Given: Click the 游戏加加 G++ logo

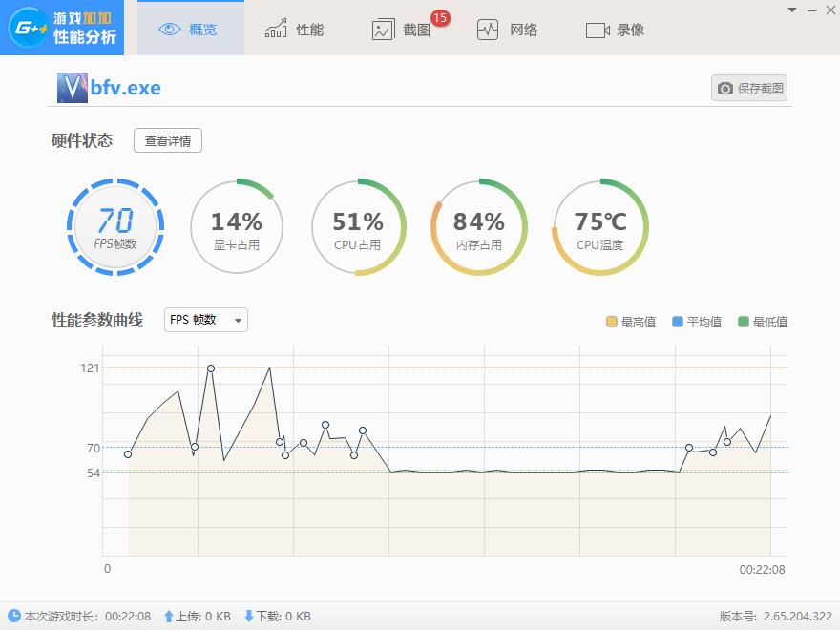Looking at the screenshot, I should (x=29, y=29).
